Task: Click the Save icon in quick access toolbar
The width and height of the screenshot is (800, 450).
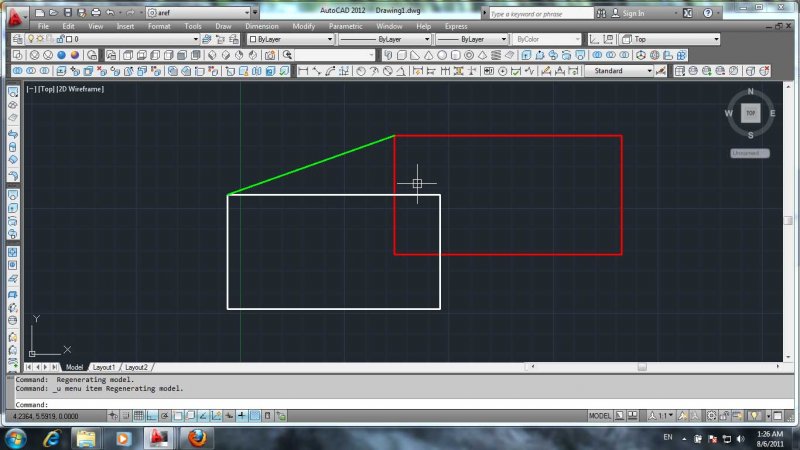Action: (67, 13)
